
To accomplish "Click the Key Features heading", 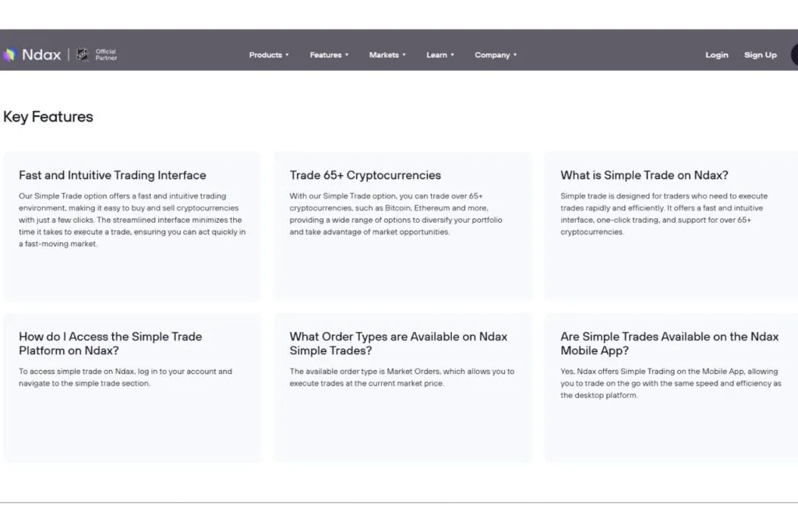I will [x=48, y=117].
